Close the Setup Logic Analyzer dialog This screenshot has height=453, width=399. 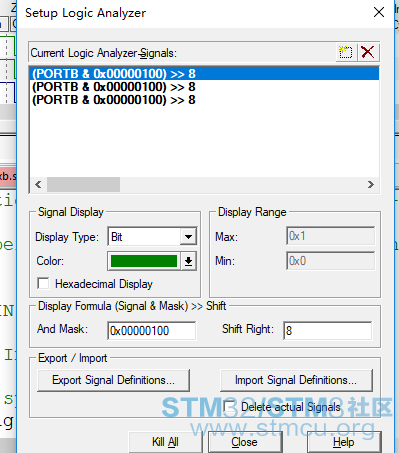[x=379, y=13]
